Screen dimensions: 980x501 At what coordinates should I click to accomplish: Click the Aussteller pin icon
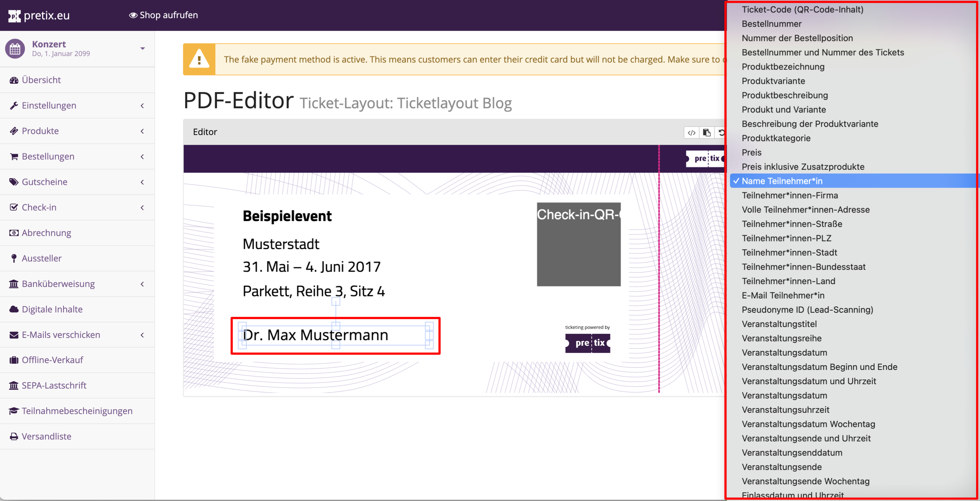click(14, 258)
